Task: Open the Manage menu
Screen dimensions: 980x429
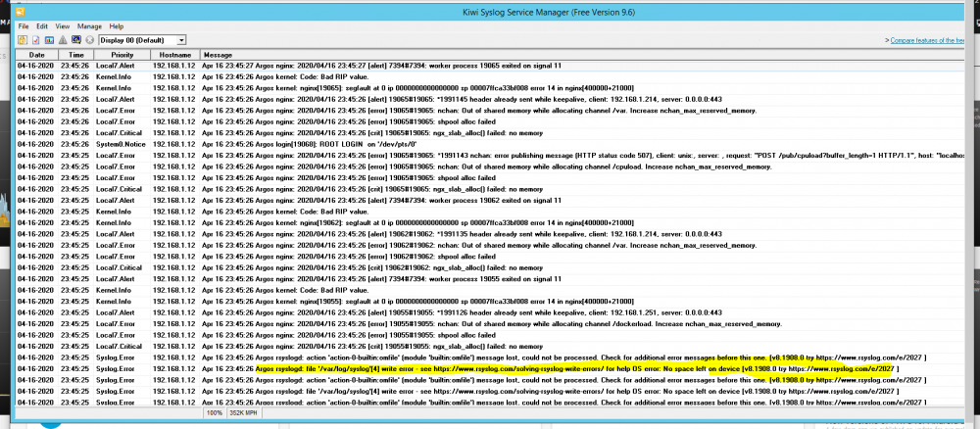Action: [89, 26]
